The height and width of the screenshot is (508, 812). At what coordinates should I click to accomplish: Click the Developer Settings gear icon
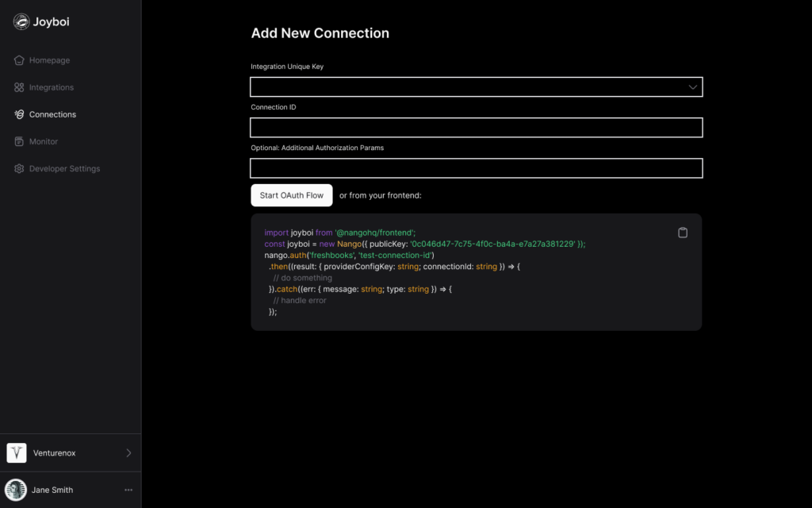pyautogui.click(x=19, y=168)
